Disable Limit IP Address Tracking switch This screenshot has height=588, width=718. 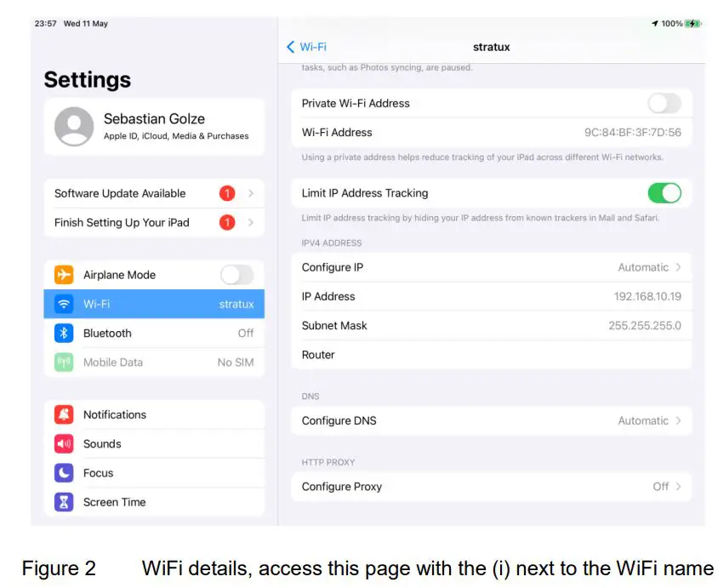(x=664, y=193)
